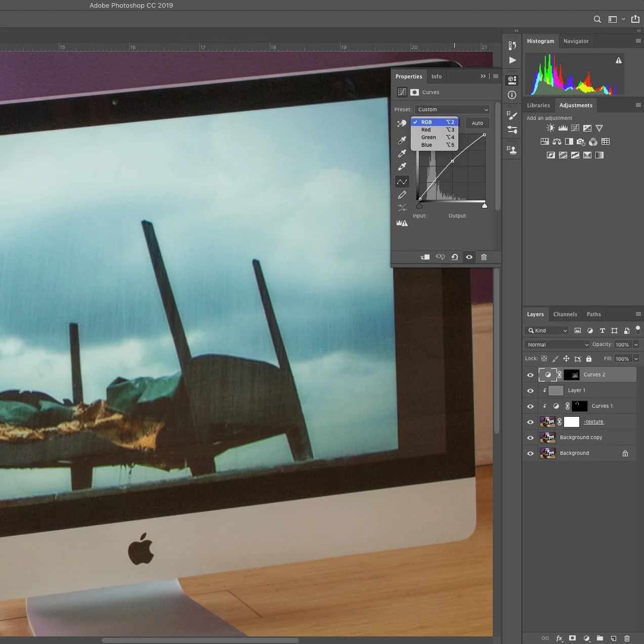
Task: Switch to the Navigator tab
Action: pyautogui.click(x=576, y=41)
